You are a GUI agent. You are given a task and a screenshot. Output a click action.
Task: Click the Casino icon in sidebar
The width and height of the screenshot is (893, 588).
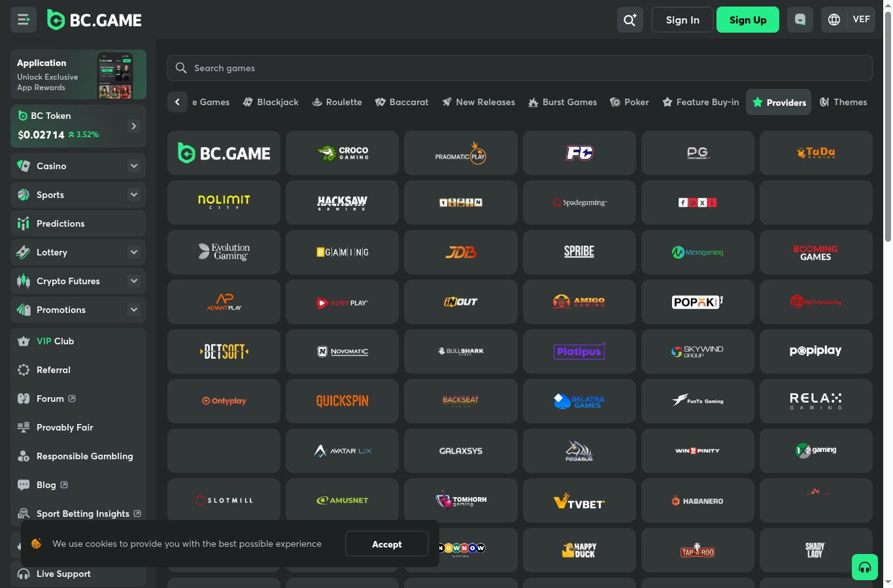(24, 166)
